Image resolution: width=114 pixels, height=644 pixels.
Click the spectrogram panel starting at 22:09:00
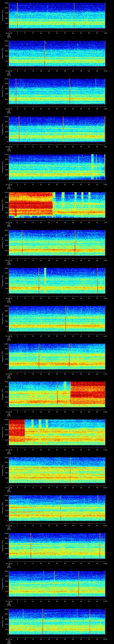coord(57,318)
